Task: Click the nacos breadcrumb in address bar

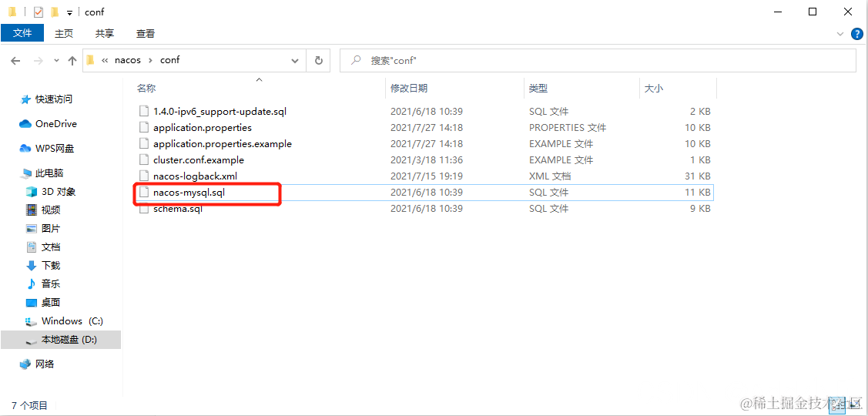Action: pyautogui.click(x=128, y=60)
